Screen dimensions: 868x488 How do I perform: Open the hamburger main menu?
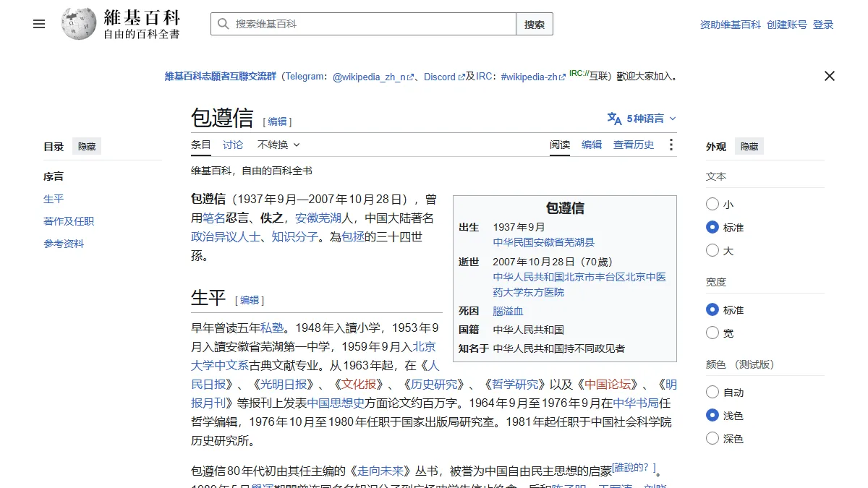[x=39, y=24]
